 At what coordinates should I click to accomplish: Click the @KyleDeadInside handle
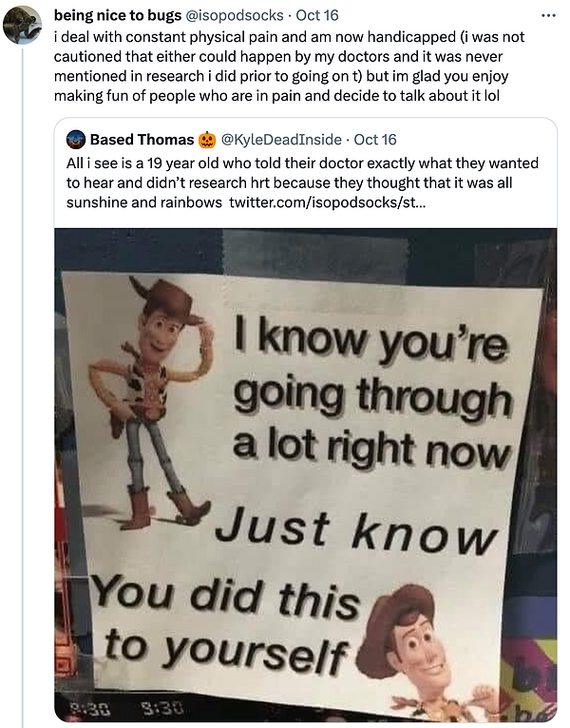tap(280, 140)
